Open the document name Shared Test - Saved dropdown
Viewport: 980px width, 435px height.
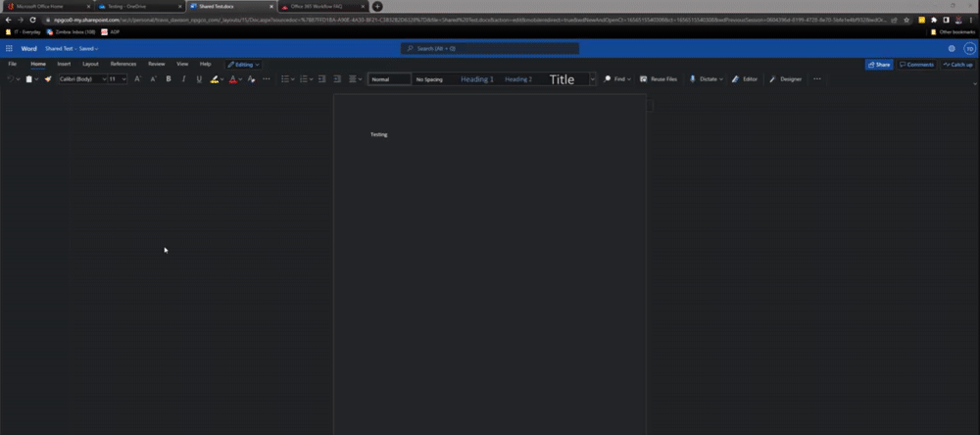pos(72,48)
